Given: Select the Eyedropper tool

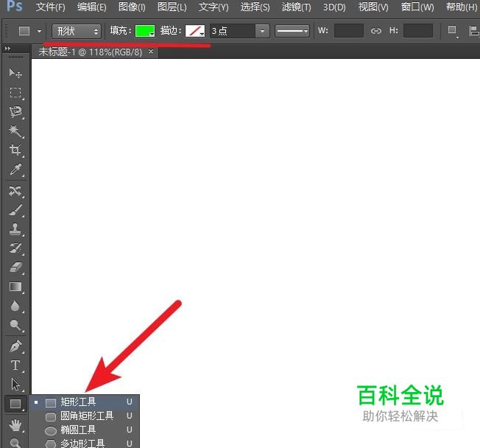Looking at the screenshot, I should [x=15, y=169].
